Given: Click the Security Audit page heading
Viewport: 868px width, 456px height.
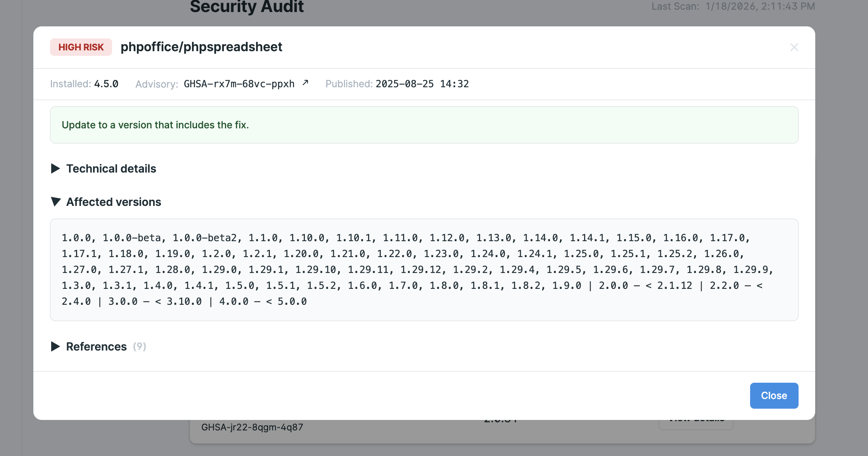Looking at the screenshot, I should click(x=247, y=7).
